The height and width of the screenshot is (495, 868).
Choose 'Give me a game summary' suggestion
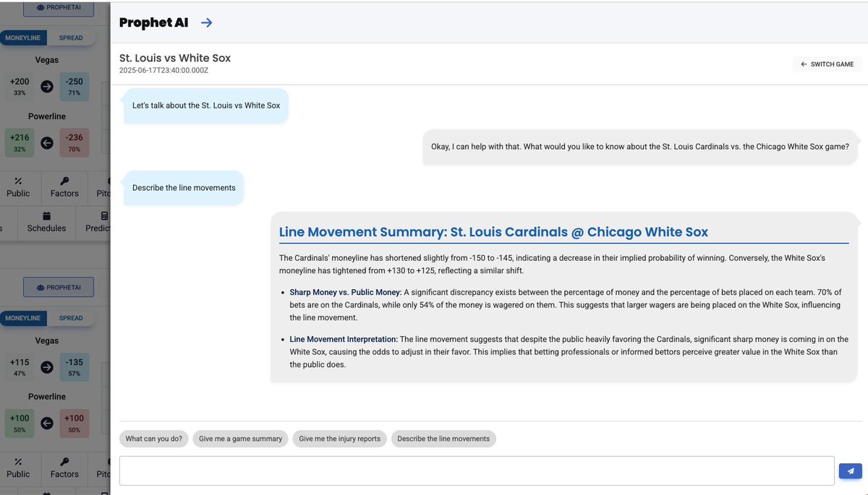pos(240,439)
